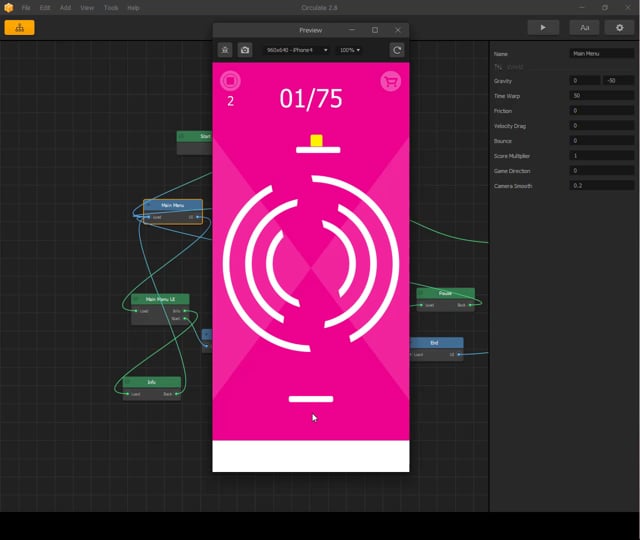Open the Add menu
The image size is (640, 540).
(65, 8)
